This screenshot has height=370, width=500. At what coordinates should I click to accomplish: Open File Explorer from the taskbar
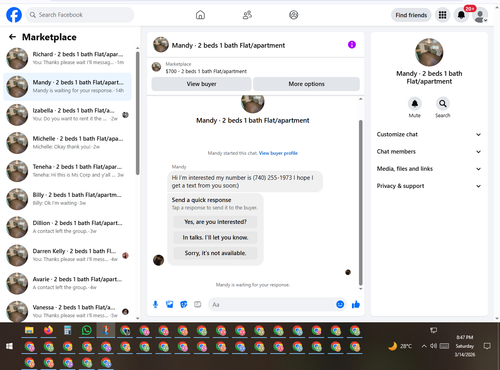click(x=29, y=330)
